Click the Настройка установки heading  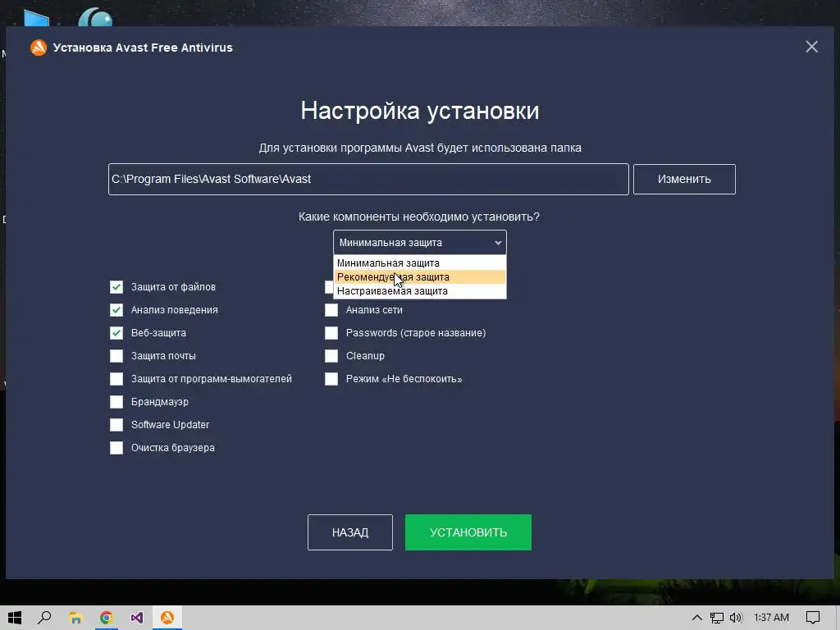[x=419, y=111]
